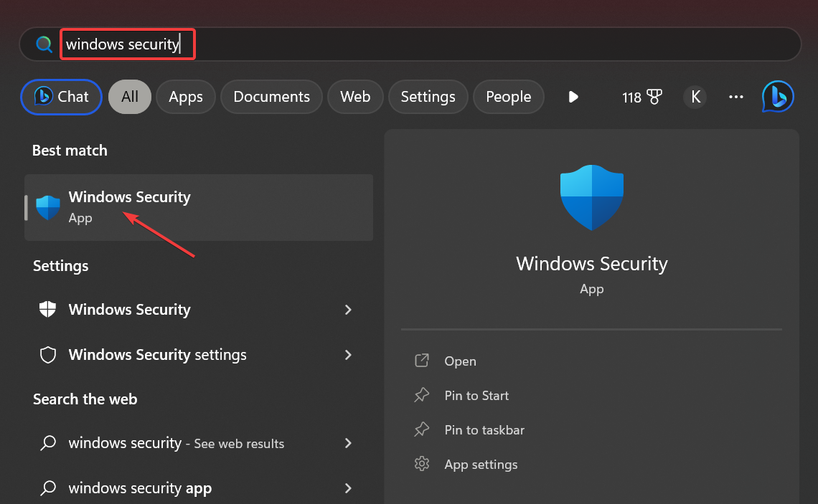Open the People search filter

509,96
